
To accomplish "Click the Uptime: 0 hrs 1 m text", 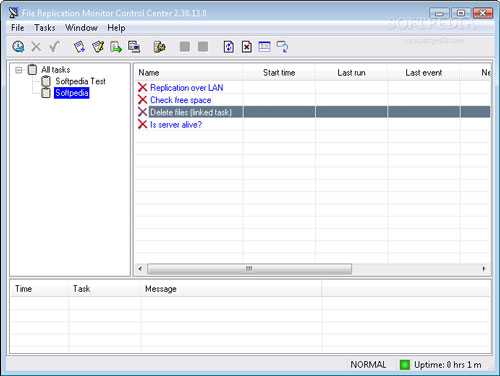I will [x=448, y=365].
